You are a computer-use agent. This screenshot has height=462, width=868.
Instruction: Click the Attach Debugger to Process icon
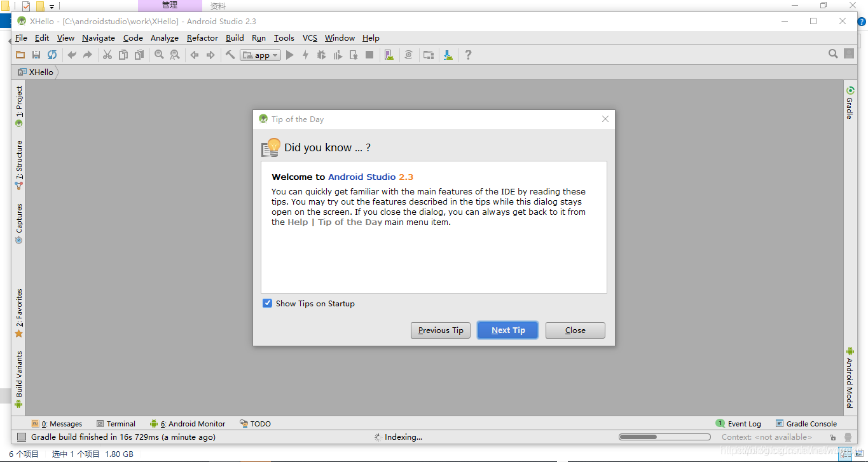354,55
